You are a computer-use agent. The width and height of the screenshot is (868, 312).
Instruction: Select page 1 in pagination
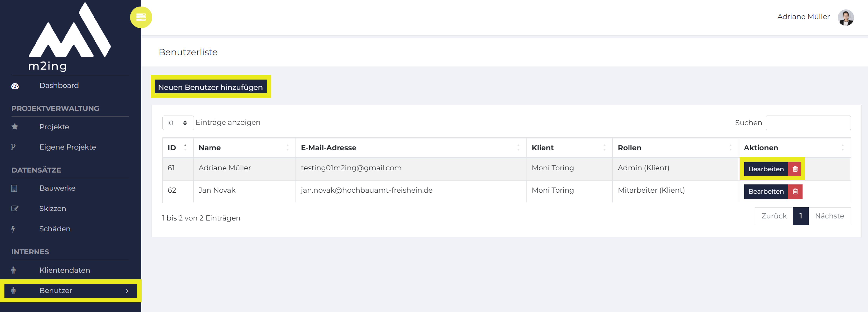[801, 216]
